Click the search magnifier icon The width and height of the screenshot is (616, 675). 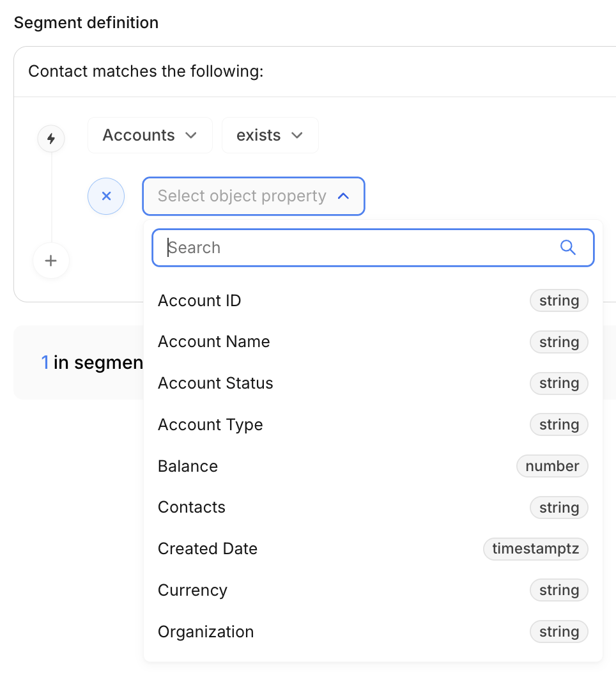point(567,247)
